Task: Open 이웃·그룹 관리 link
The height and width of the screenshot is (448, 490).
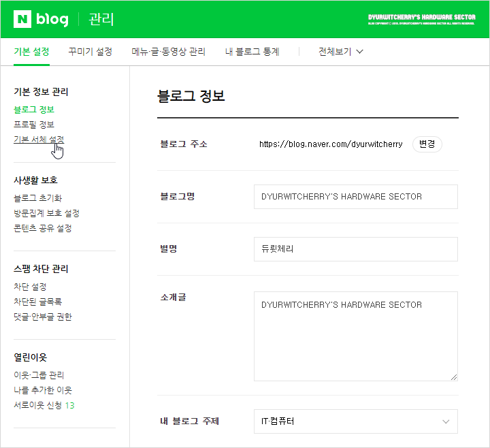Action: point(39,375)
